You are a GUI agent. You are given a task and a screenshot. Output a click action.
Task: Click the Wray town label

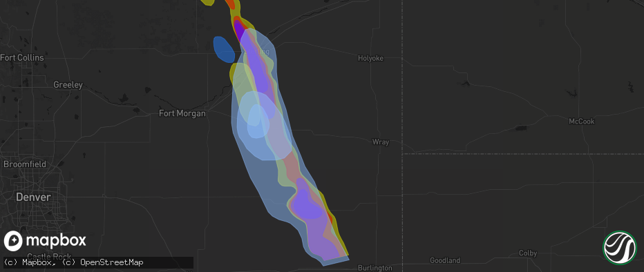tap(380, 142)
